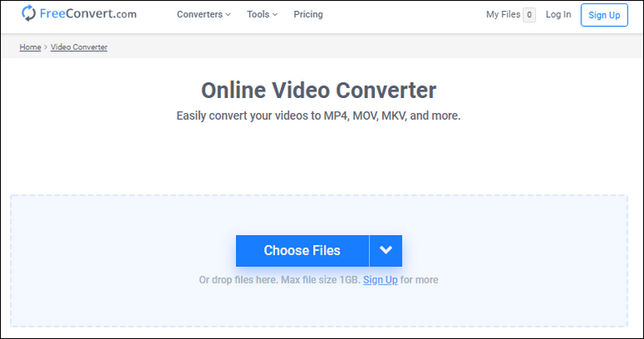Click the Online Video Converter heading

(319, 90)
